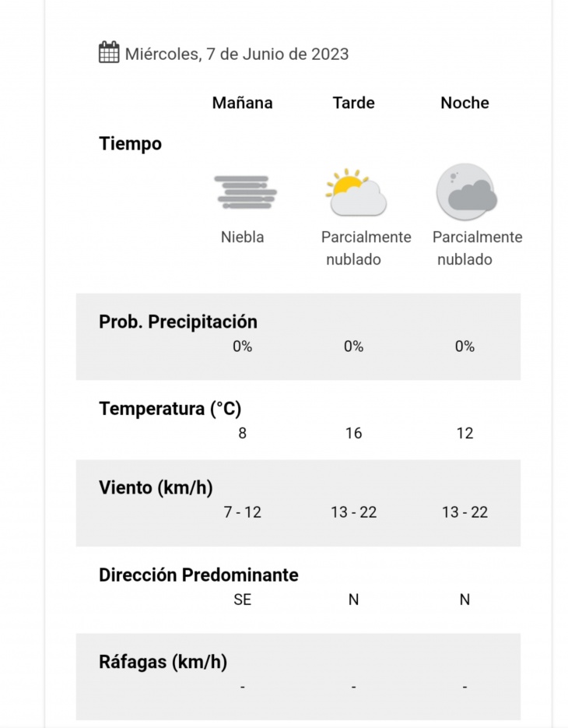Click the Viento (km/h) row heading
This screenshot has width=568, height=728.
pos(156,487)
